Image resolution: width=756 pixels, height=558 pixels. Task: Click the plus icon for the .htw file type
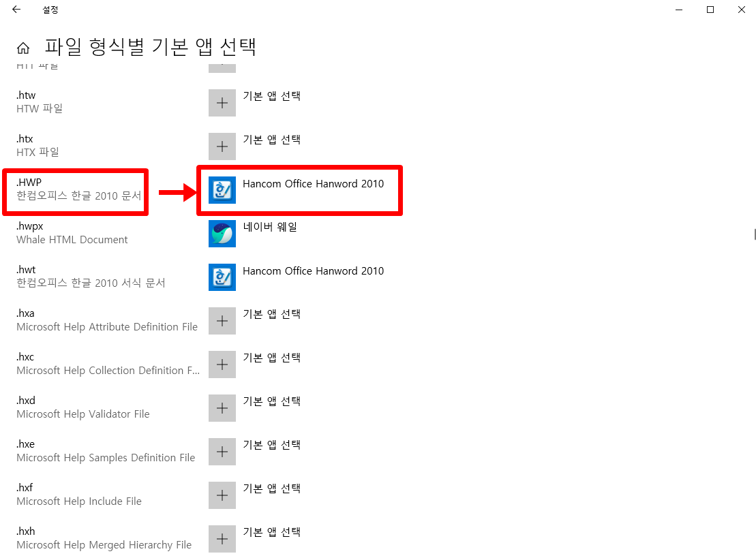[222, 103]
